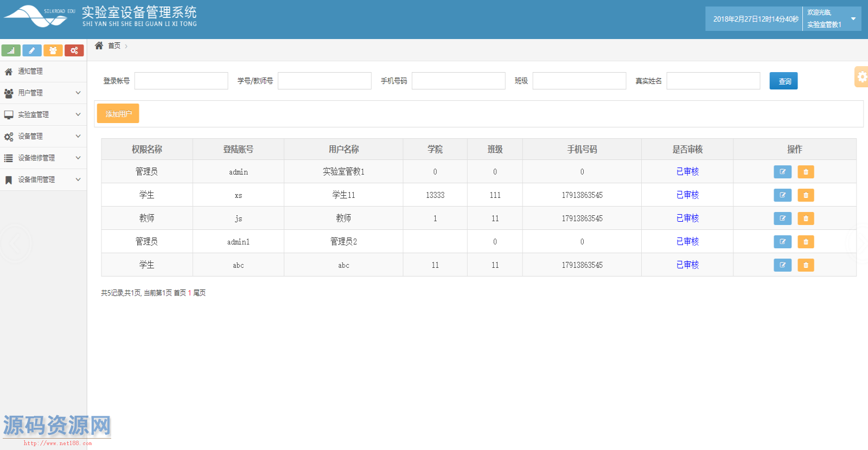This screenshot has width=868, height=450.
Task: Go to 尾页 in pagination
Action: (200, 293)
